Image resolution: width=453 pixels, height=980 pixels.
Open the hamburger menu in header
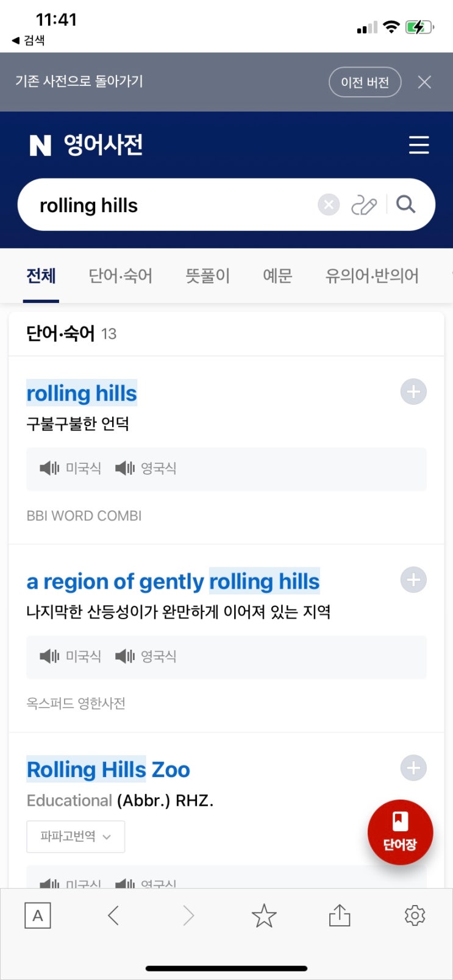[419, 145]
